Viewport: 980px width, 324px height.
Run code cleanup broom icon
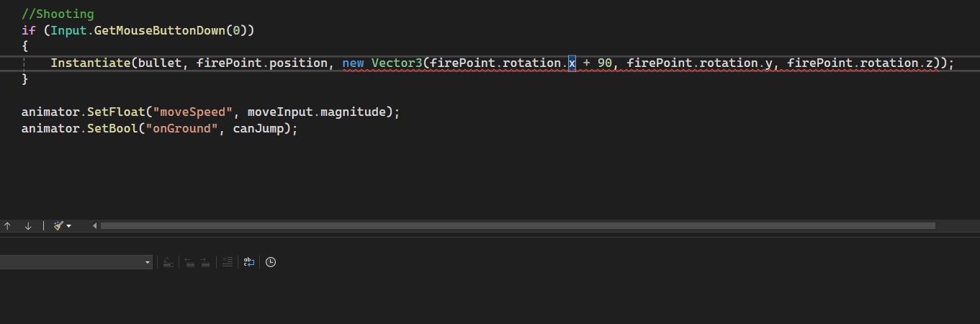58,226
